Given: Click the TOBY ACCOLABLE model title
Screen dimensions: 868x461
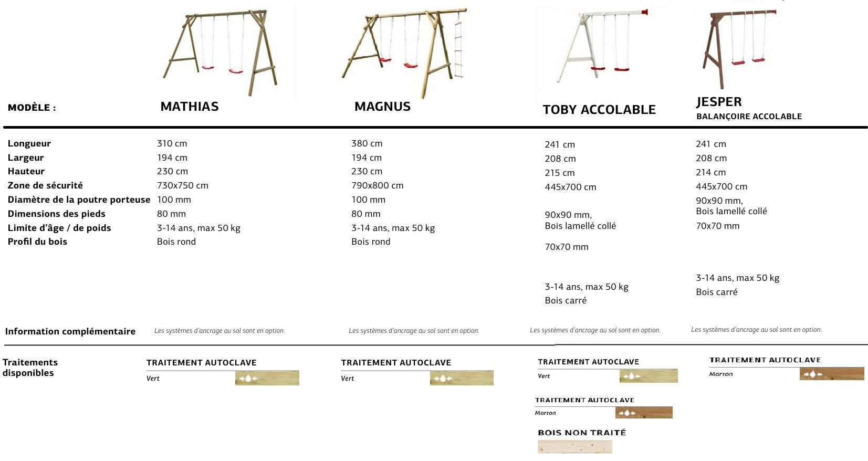Looking at the screenshot, I should point(599,110).
